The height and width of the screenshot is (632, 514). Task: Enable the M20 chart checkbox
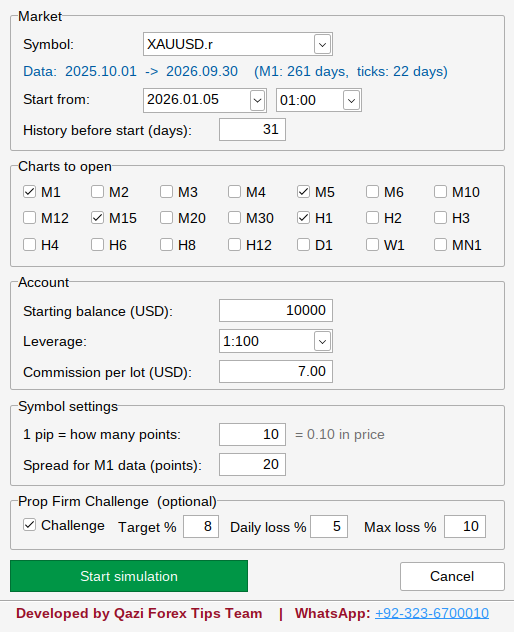pyautogui.click(x=166, y=218)
